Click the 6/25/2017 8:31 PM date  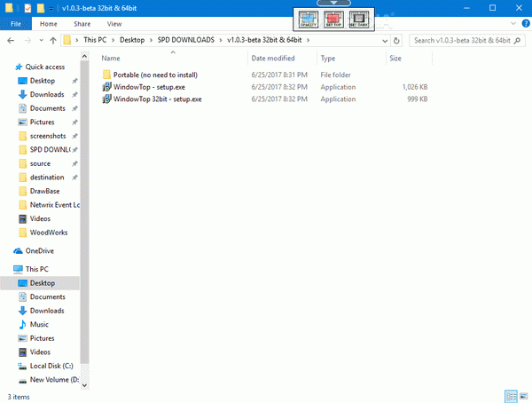(279, 75)
